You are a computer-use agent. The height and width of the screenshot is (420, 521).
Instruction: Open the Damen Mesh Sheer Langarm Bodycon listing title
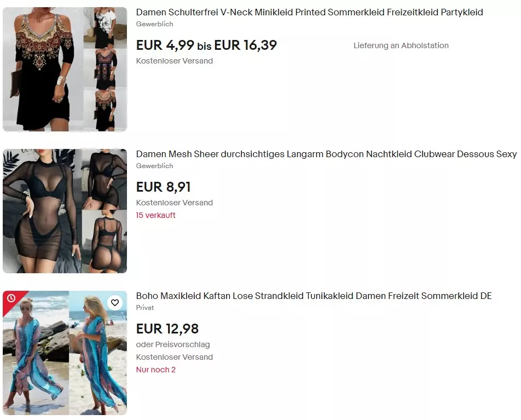tap(326, 154)
